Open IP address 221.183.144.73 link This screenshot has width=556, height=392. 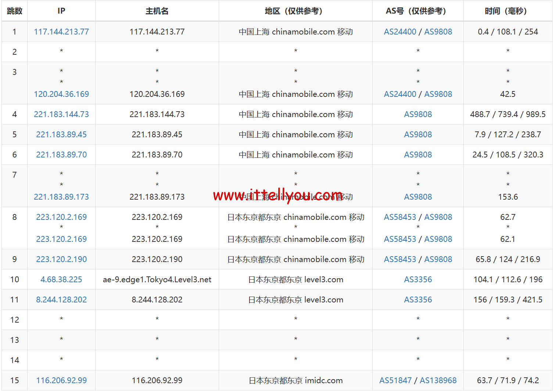click(x=61, y=114)
